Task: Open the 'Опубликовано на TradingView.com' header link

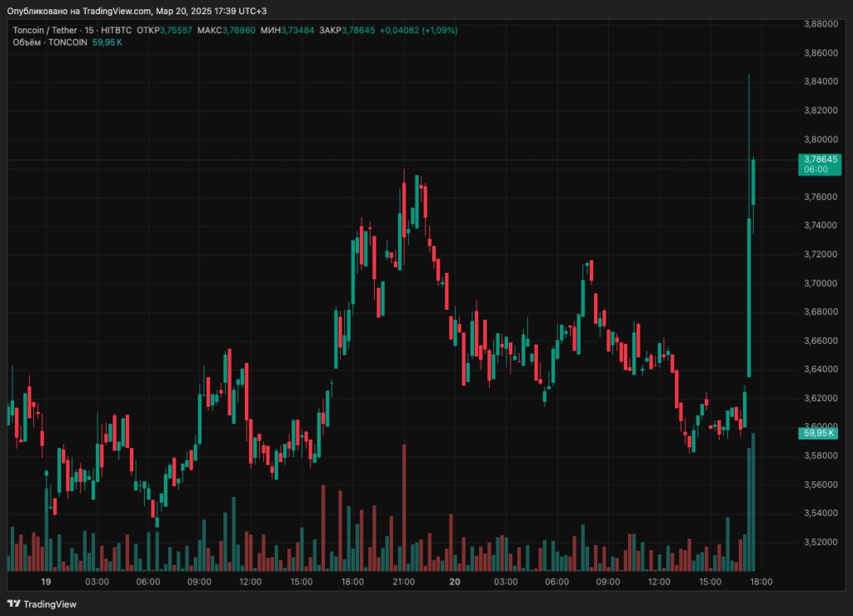Action: tap(79, 11)
